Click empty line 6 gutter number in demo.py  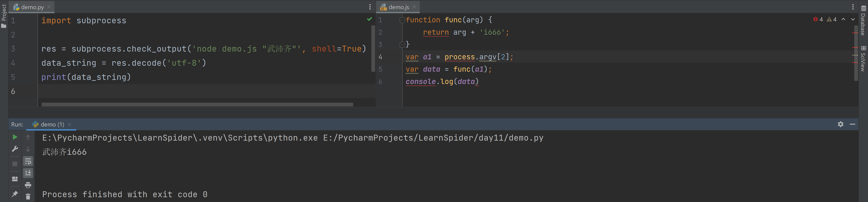13,91
